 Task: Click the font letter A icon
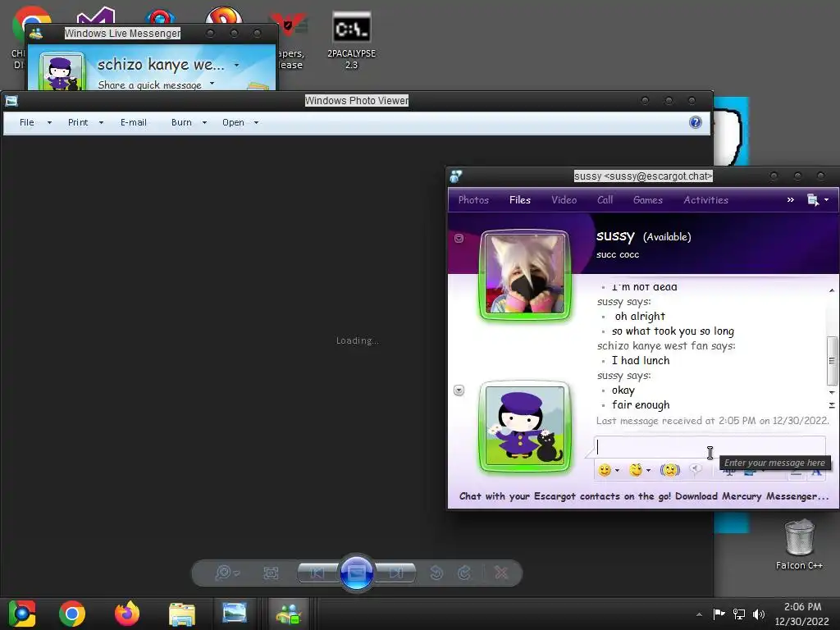[x=816, y=472]
